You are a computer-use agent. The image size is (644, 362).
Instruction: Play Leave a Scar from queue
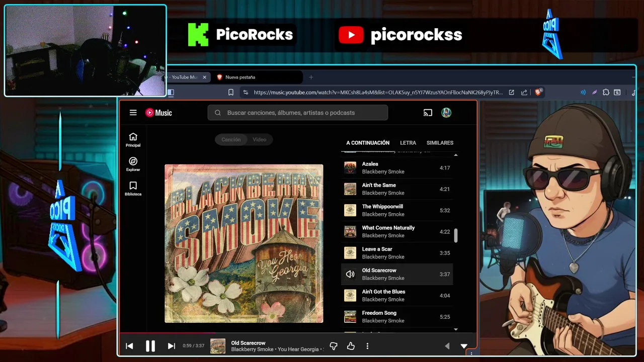pos(397,253)
